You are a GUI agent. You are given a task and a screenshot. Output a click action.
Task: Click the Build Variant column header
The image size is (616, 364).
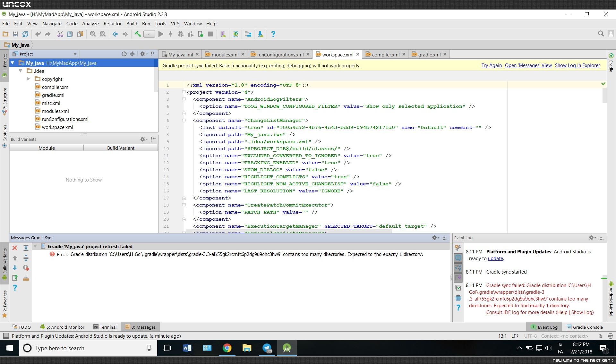pyautogui.click(x=121, y=148)
